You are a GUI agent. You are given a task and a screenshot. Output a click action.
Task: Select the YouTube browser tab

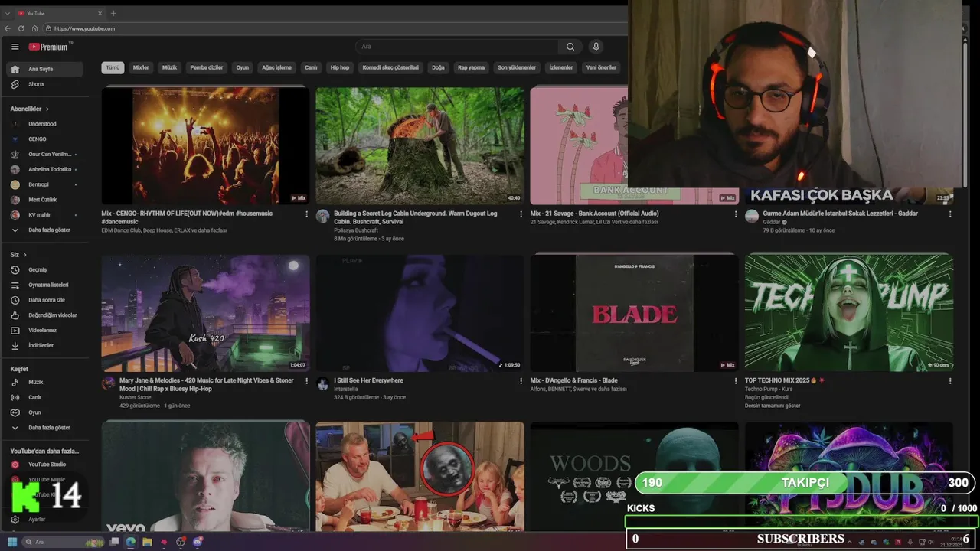coord(60,13)
